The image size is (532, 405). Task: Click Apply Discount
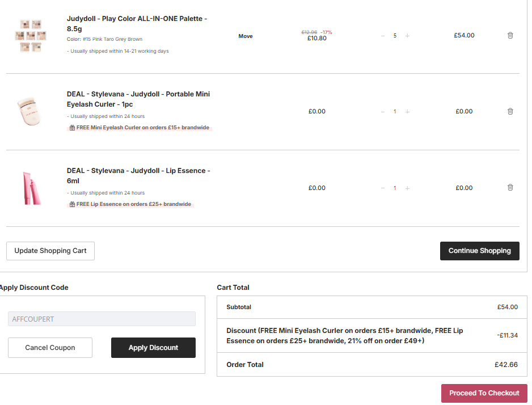153,348
